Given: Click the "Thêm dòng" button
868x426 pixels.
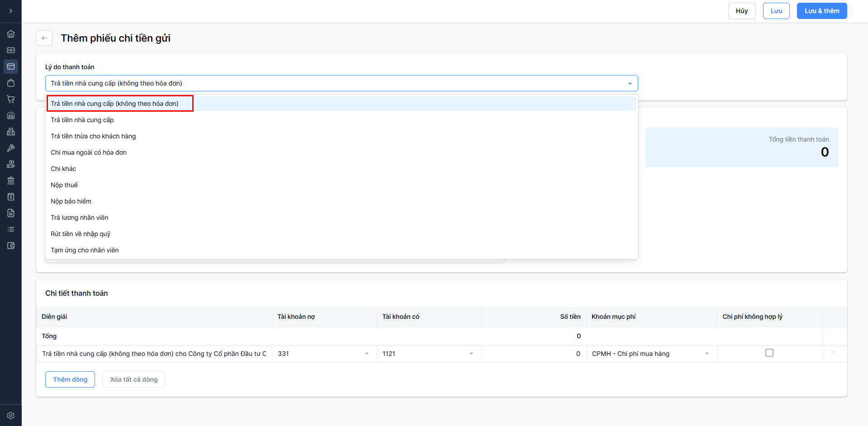Looking at the screenshot, I should click(70, 379).
